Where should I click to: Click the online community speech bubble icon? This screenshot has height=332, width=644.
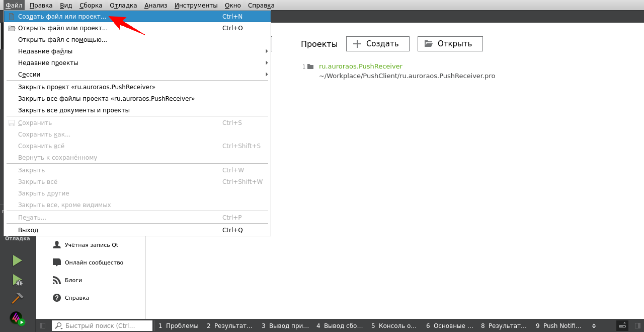coord(57,262)
